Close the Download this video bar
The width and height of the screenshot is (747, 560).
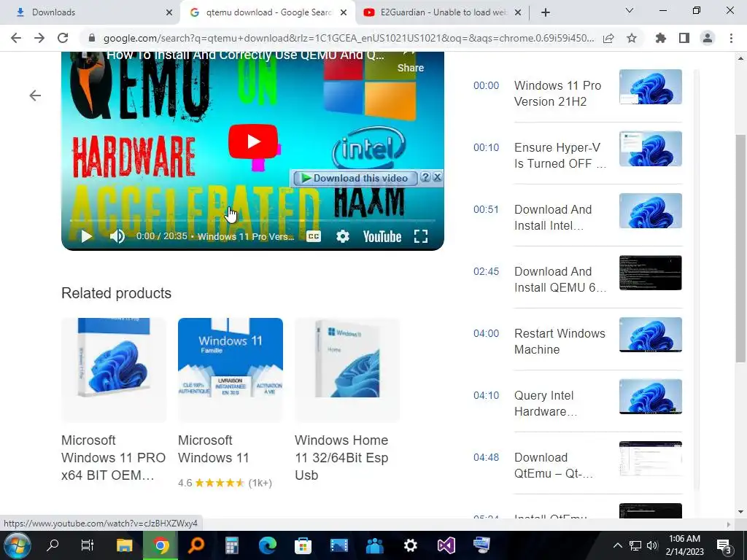coord(438,178)
